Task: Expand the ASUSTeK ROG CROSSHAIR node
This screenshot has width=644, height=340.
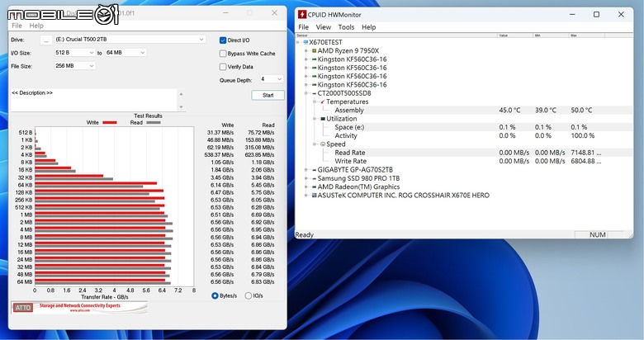Action: (x=306, y=195)
